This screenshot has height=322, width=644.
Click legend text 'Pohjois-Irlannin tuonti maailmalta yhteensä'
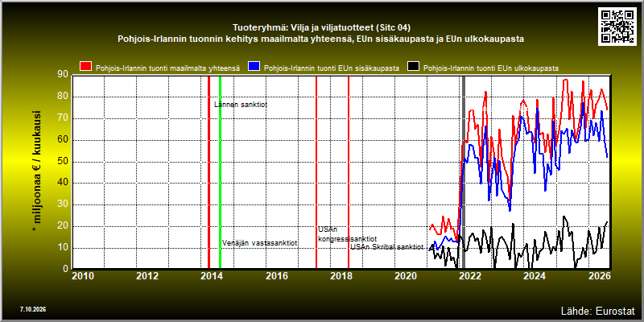pyautogui.click(x=167, y=68)
